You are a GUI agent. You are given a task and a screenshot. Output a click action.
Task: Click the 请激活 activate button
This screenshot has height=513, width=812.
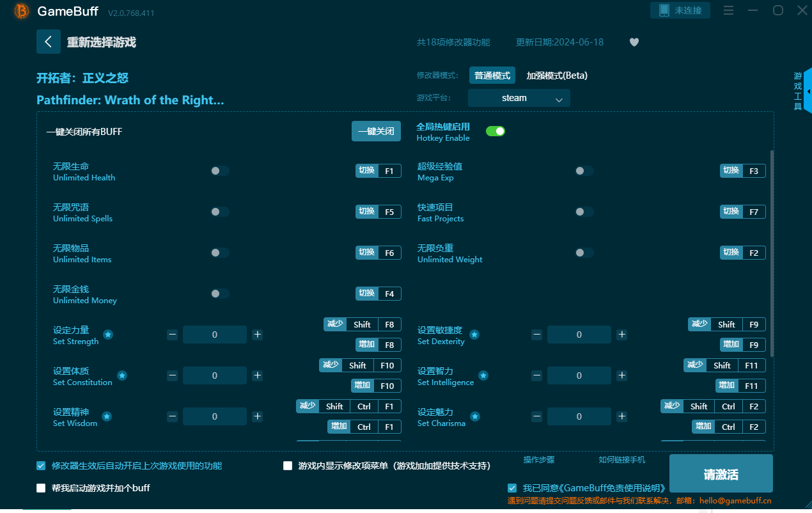721,475
